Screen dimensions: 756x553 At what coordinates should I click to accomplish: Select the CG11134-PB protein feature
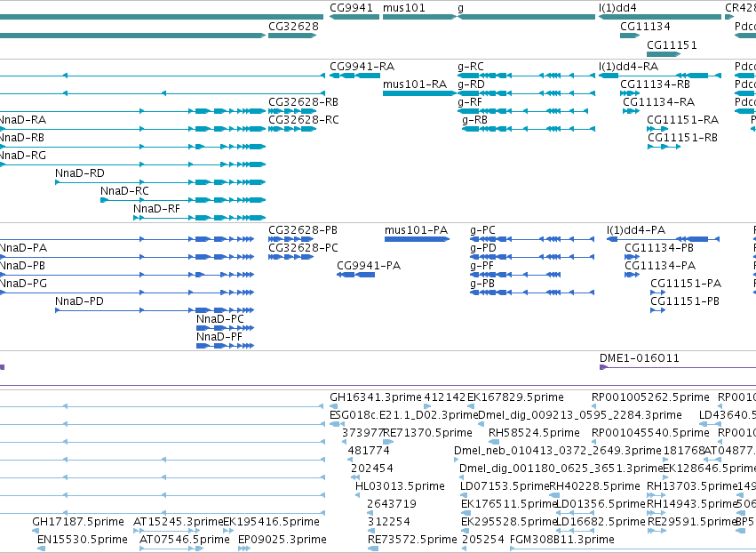coord(633,257)
